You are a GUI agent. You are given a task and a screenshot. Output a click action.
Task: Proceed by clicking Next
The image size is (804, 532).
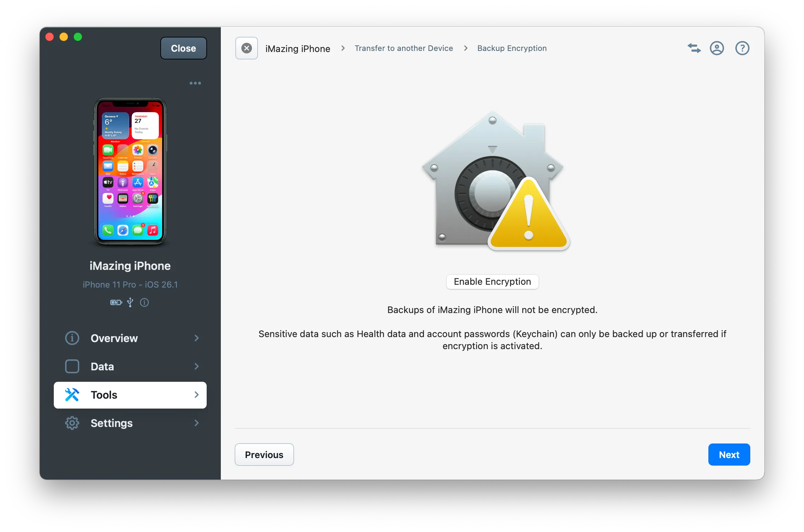[x=729, y=454]
